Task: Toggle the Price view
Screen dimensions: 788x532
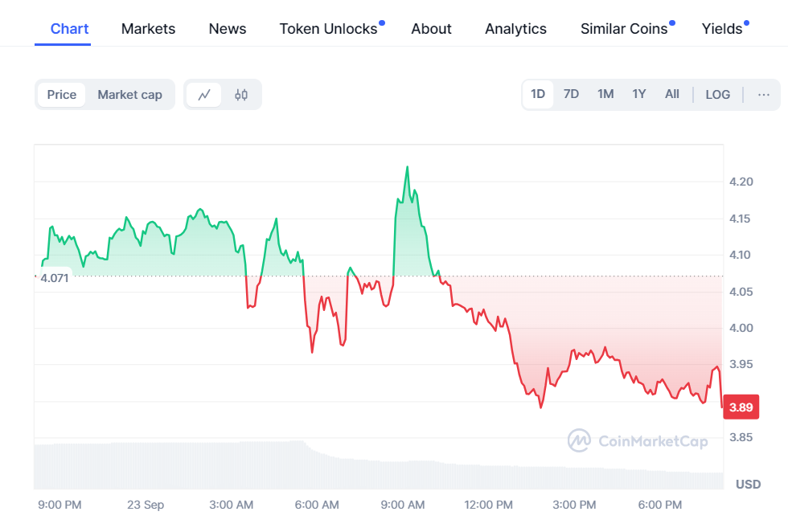Action: [62, 95]
